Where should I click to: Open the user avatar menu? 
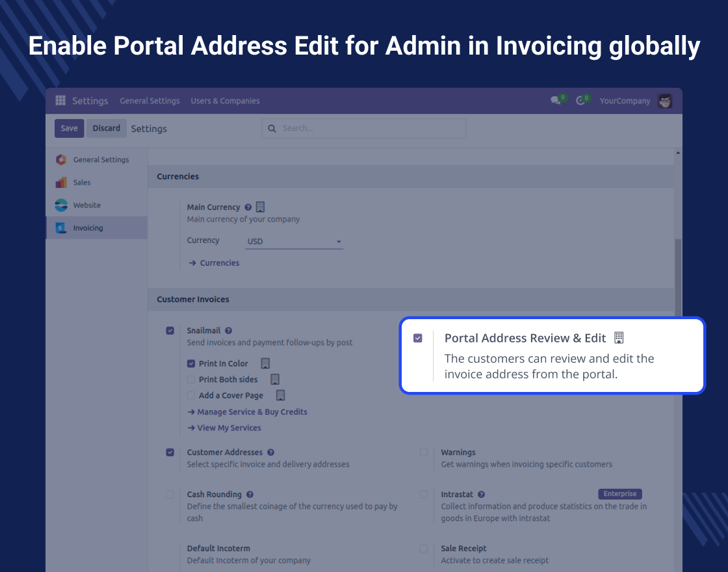click(x=665, y=101)
